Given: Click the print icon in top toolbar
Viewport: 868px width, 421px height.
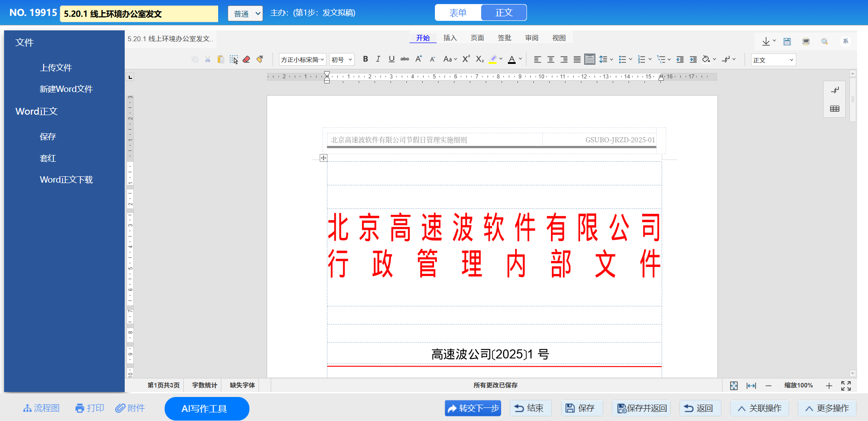Looking at the screenshot, I should click(x=806, y=42).
